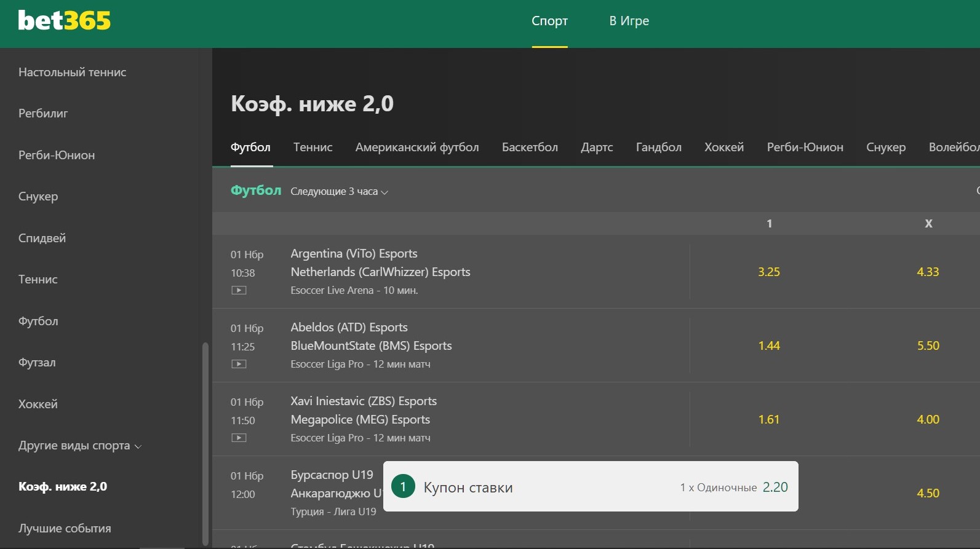Select the Регби-Юнион sport tab
Viewport: 980px width, 549px height.
tap(805, 148)
